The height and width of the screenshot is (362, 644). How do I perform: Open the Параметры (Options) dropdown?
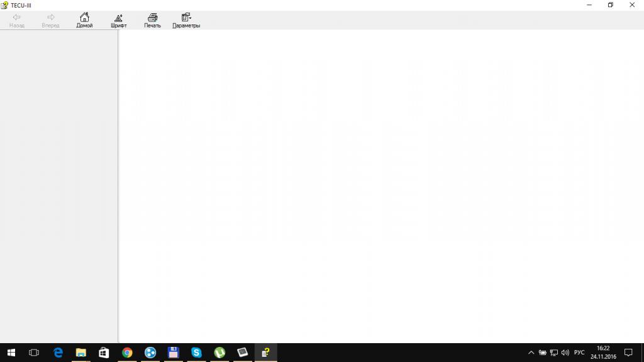point(186,20)
